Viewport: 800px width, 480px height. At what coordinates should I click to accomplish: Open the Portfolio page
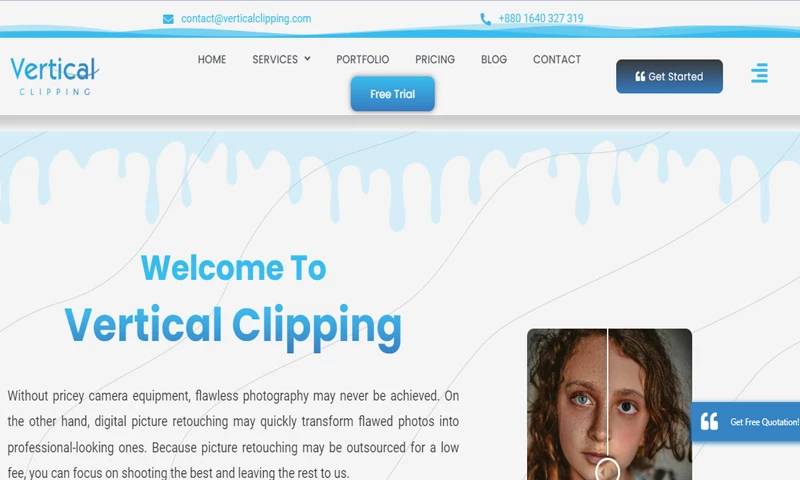click(x=362, y=59)
